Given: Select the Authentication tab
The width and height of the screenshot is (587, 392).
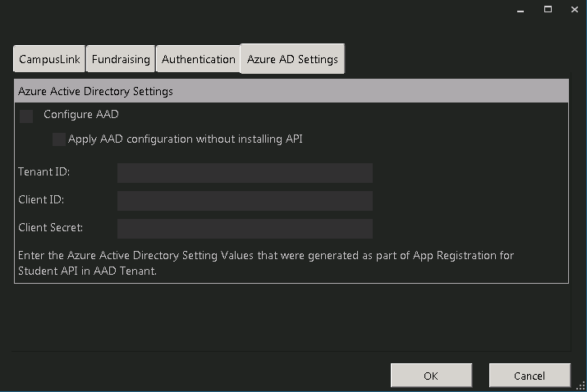Looking at the screenshot, I should point(198,59).
